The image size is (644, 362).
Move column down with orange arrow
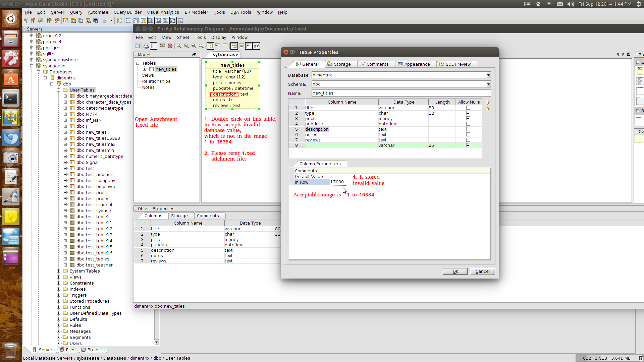[488, 110]
